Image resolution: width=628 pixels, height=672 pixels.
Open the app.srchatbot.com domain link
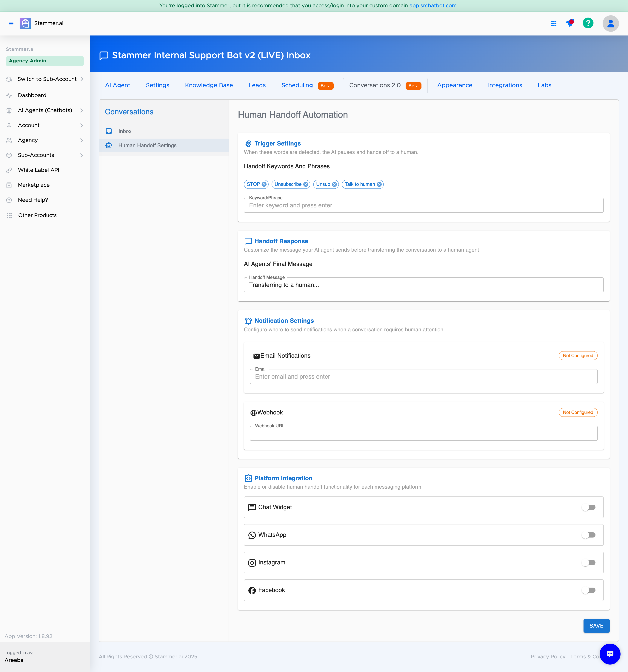433,5
